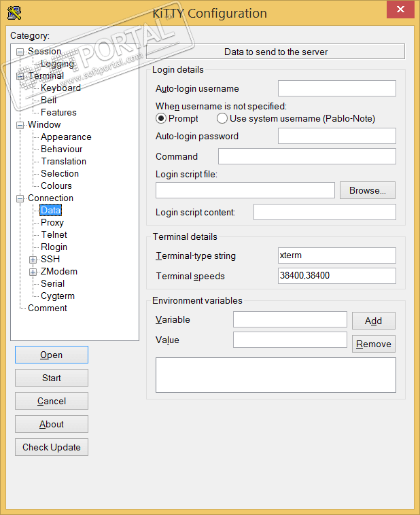Cancel the configuration dialog
Screen dimensions: 420x515
coord(52,401)
